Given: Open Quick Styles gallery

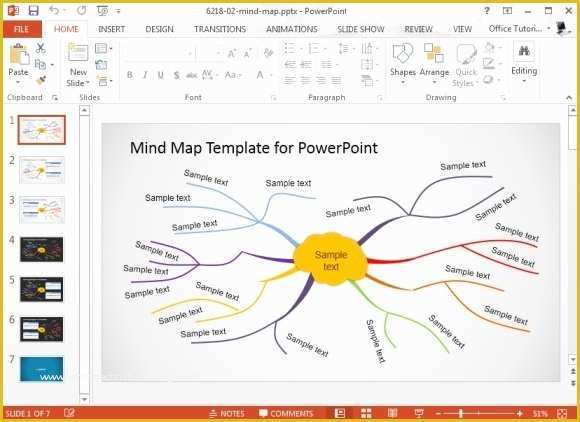Looking at the screenshot, I should pyautogui.click(x=466, y=65).
